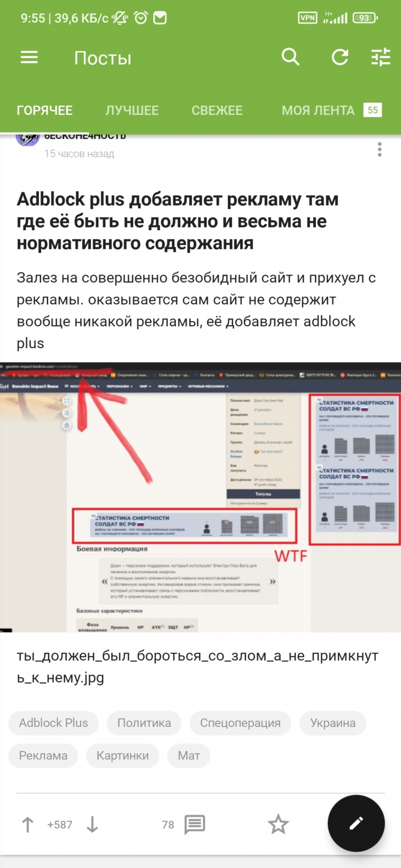The width and height of the screenshot is (401, 868).
Task: Tap the search magnifier icon
Action: click(290, 57)
